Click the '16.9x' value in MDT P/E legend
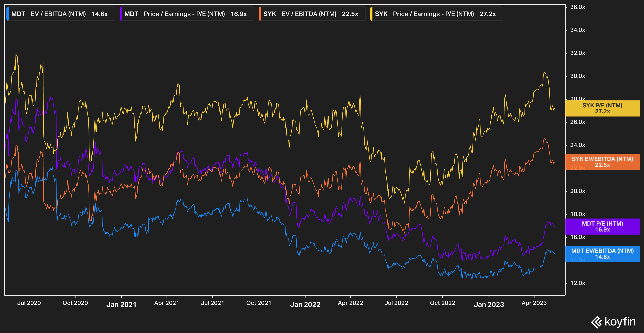Image resolution: width=644 pixels, height=333 pixels. (238, 14)
